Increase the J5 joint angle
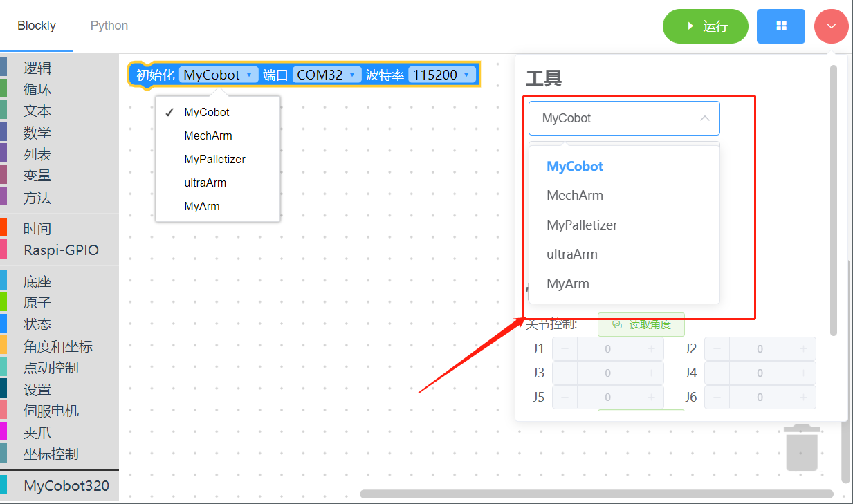This screenshot has width=853, height=504. (x=651, y=398)
